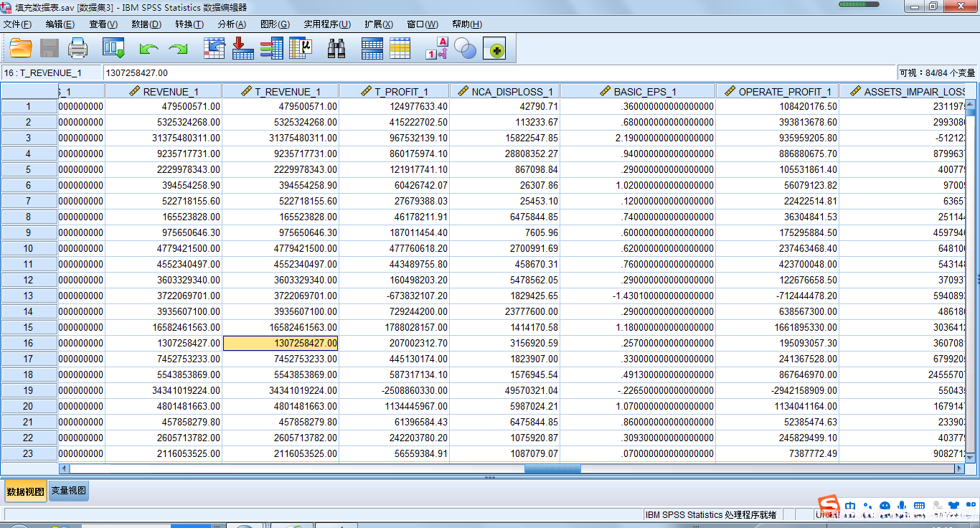Open the Split File toolbar icon
Viewport: 980px width, 528px height.
(x=372, y=49)
